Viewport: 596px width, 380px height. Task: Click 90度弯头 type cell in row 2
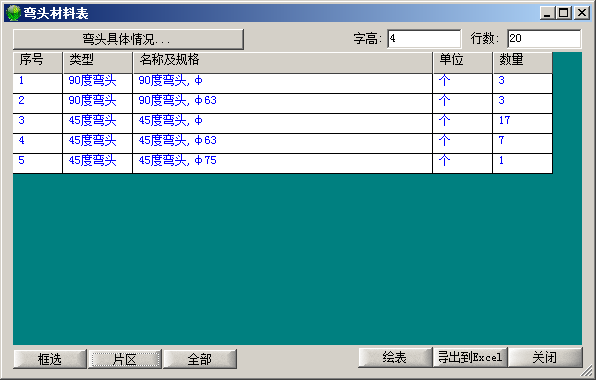point(98,103)
